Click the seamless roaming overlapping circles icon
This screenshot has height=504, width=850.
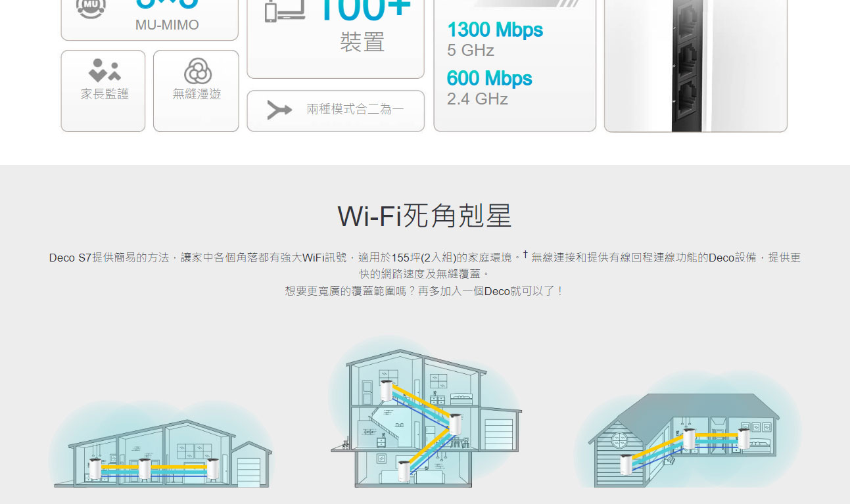197,71
